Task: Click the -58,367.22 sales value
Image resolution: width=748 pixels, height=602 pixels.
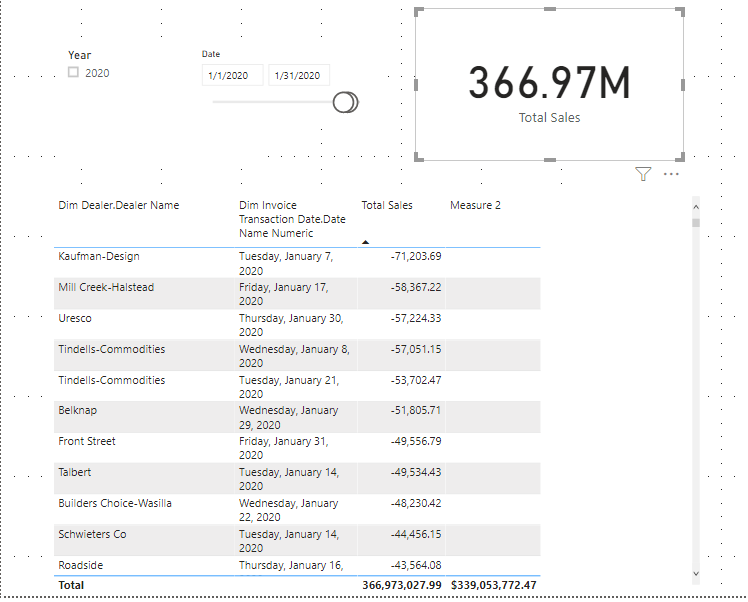Action: click(416, 287)
